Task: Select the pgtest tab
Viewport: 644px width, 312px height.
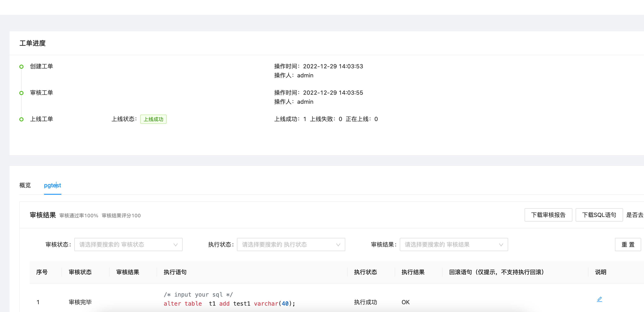Action: point(52,185)
